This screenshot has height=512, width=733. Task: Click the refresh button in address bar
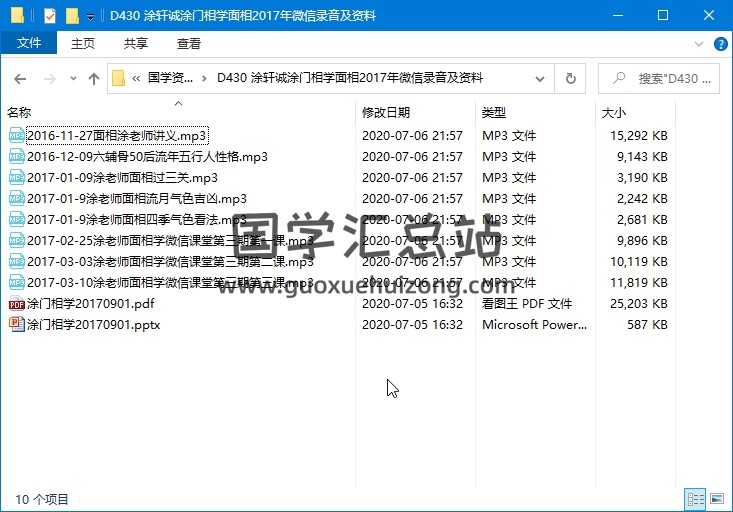tap(571, 79)
